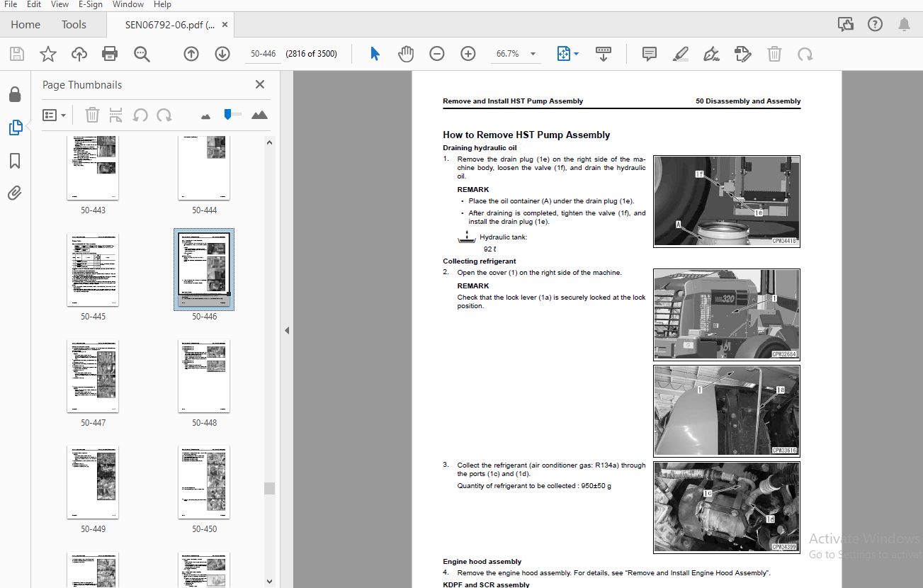The image size is (923, 588).
Task: Open thumbnails options menu dropdown
Action: point(55,115)
